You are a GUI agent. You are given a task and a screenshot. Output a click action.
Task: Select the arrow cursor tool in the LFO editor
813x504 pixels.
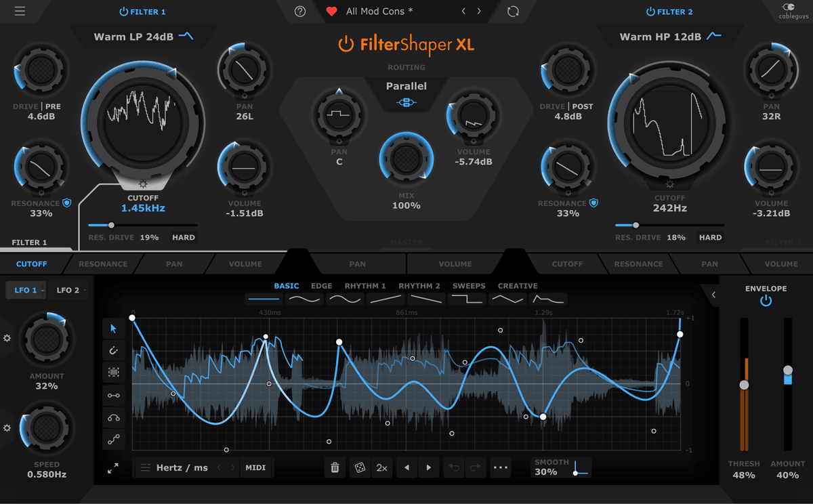[x=113, y=329]
